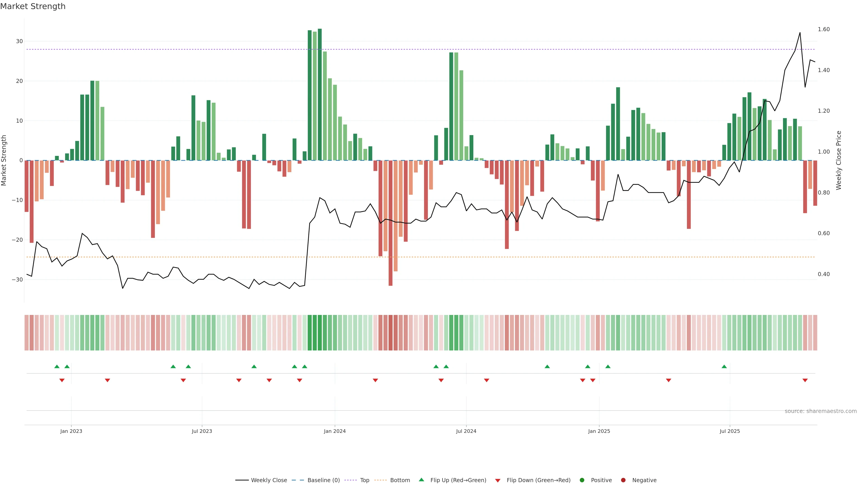868x488 pixels.
Task: Click the green Flip Up legend triangle
Action: (x=421, y=480)
